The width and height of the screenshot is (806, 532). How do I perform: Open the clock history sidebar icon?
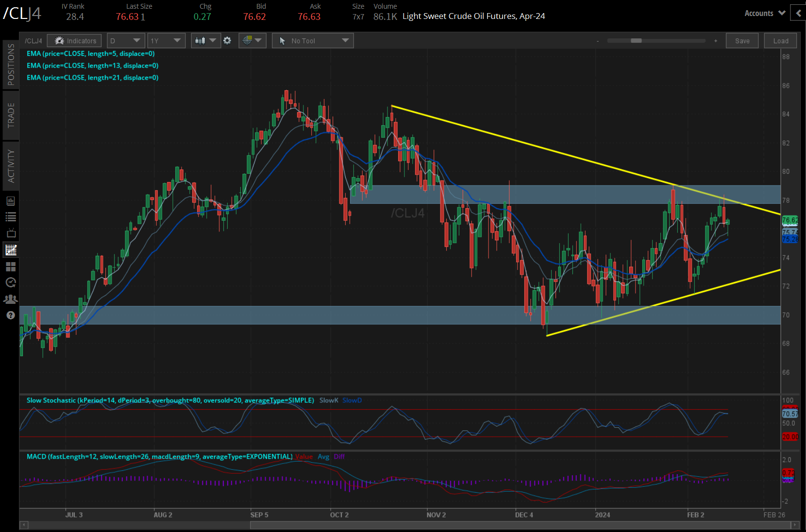point(11,283)
